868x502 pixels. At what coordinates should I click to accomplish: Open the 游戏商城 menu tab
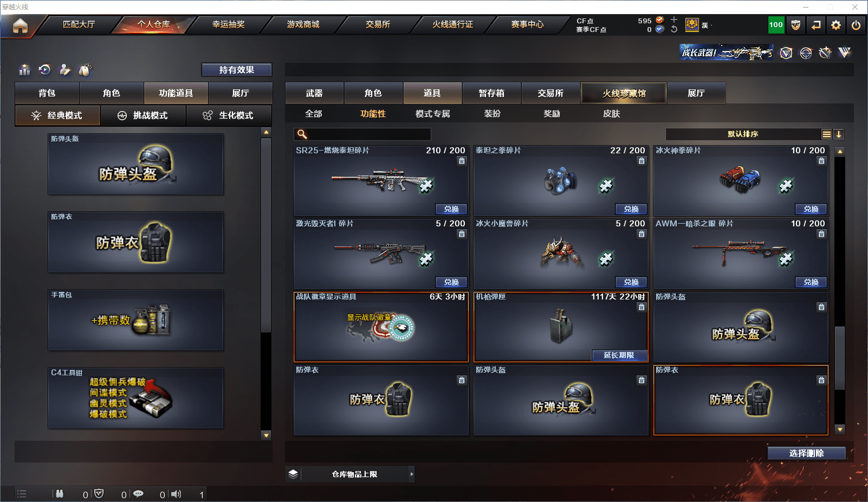pyautogui.click(x=303, y=24)
